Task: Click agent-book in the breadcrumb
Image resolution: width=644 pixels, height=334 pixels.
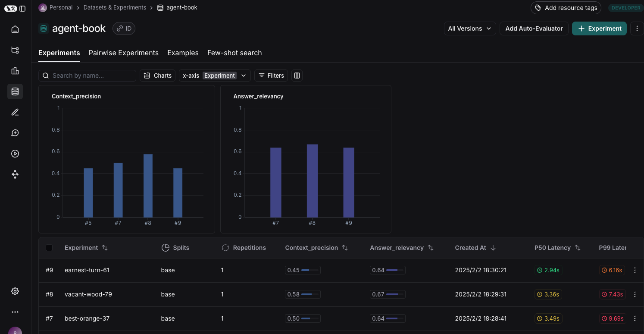Action: click(177, 8)
